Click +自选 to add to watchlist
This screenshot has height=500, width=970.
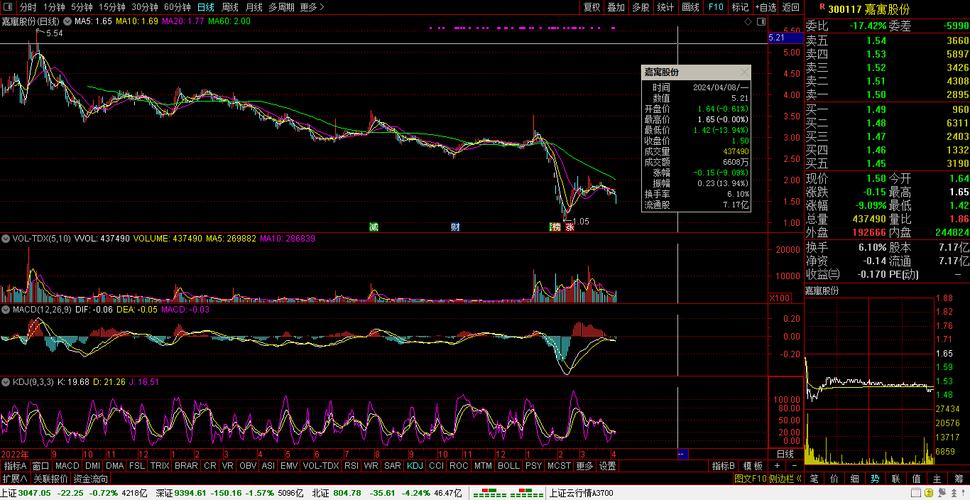[766, 7]
